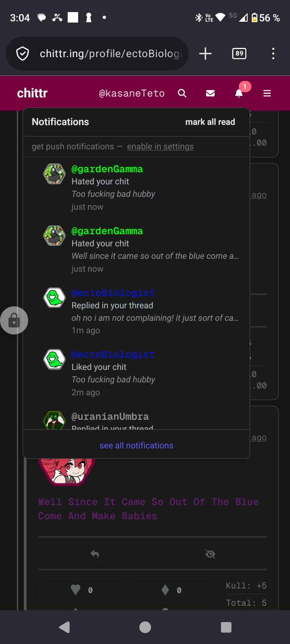Tap the floating lock button
Screen dimensions: 290x644
pyautogui.click(x=14, y=320)
